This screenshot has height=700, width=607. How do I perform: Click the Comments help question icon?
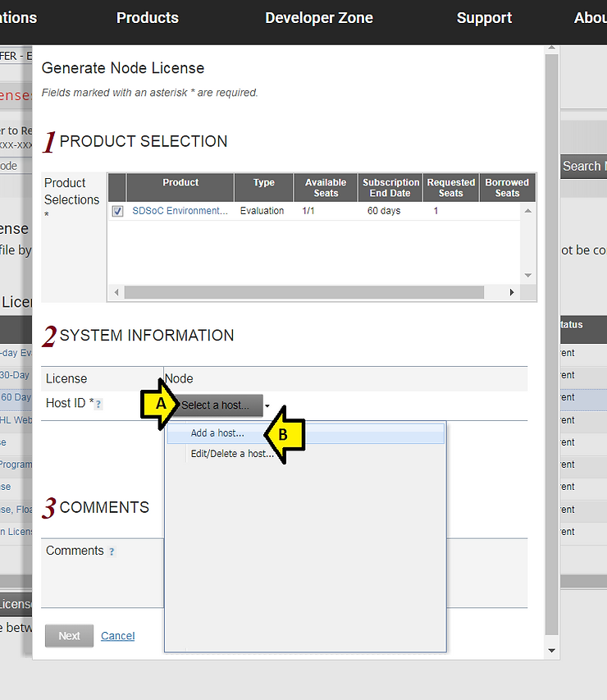coord(112,551)
